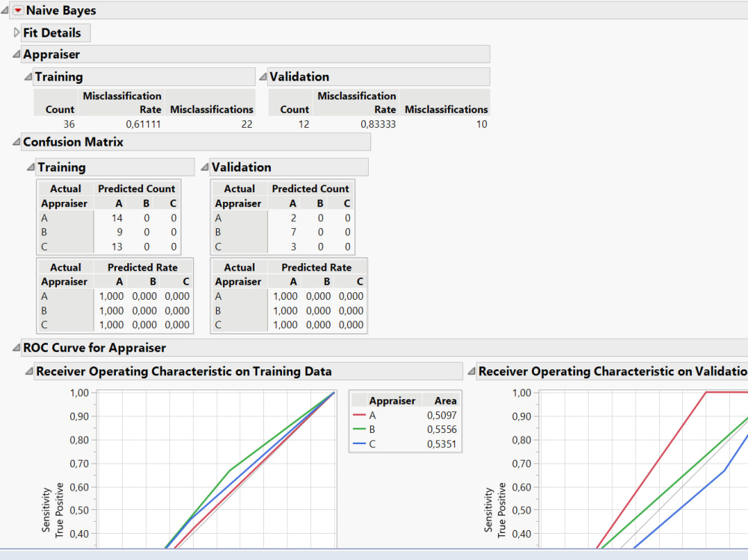Viewport: 748px width, 560px height.
Task: Collapse the Training misclassification summary
Action: (28, 76)
